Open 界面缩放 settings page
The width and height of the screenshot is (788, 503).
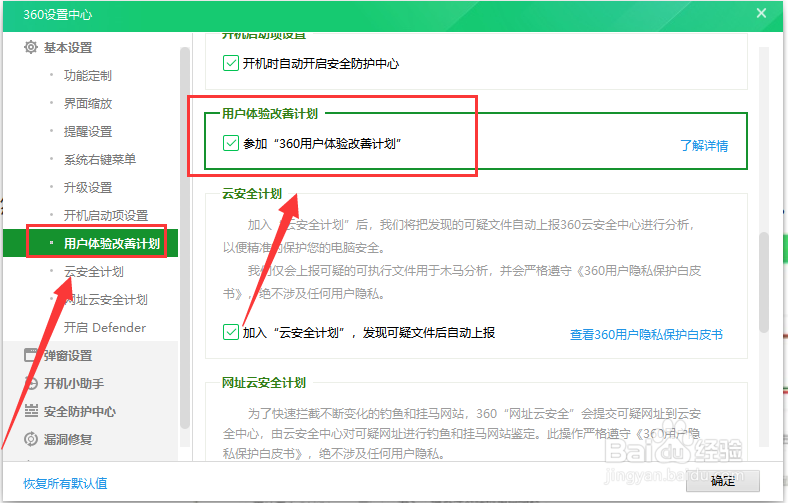click(87, 104)
